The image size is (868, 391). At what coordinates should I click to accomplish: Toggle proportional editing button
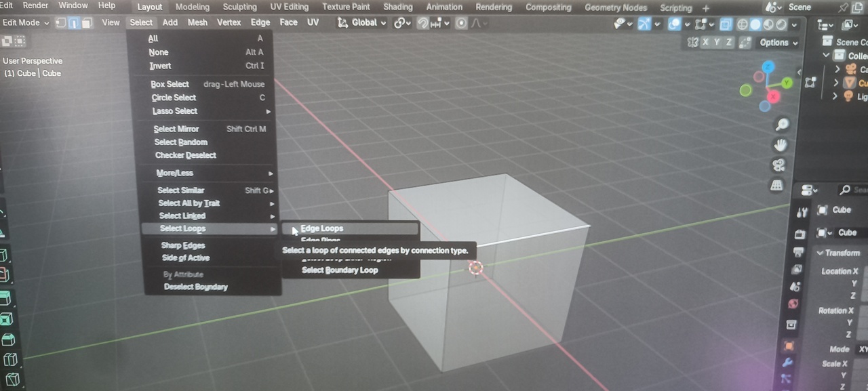[x=461, y=23]
